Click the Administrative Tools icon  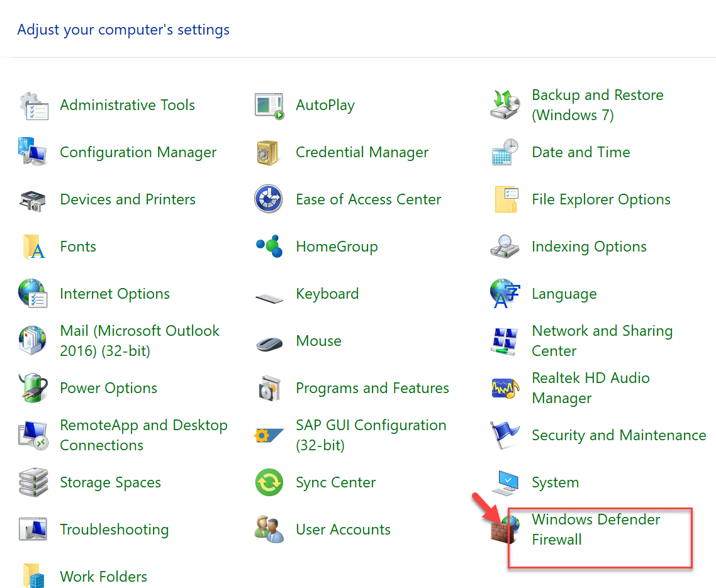point(33,106)
